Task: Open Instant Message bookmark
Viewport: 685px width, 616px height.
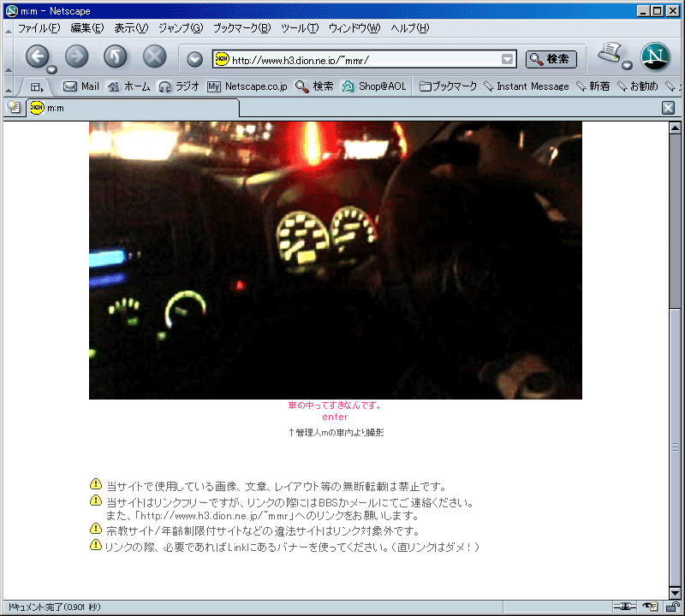Action: coord(527,86)
